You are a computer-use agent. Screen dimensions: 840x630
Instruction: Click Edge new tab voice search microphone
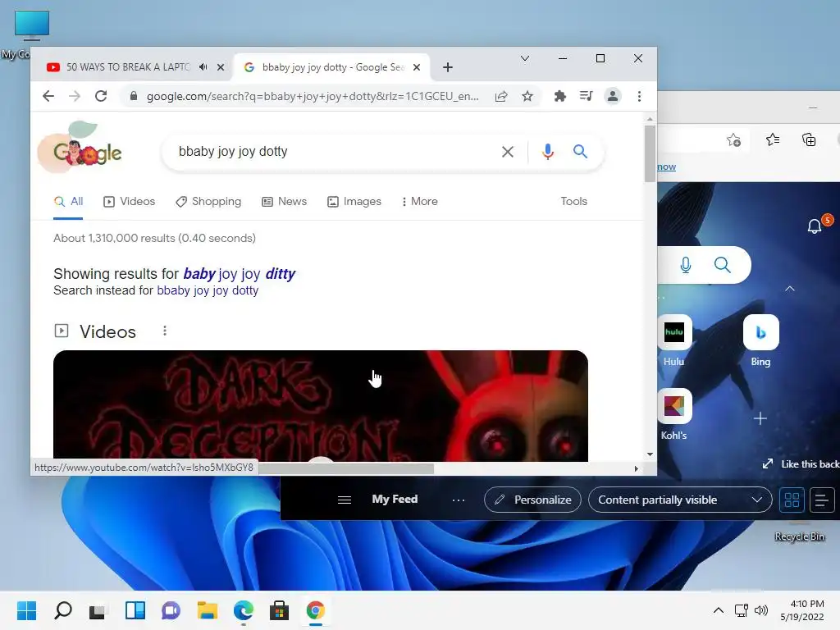pos(686,265)
